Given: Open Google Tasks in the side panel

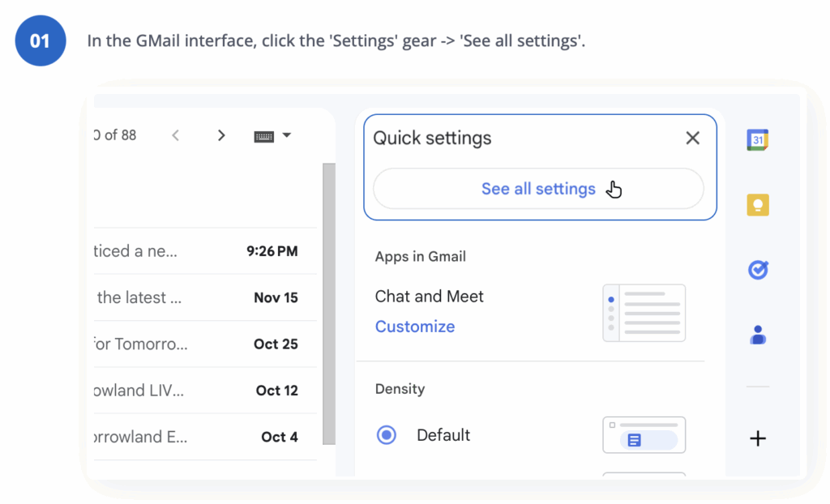Looking at the screenshot, I should coord(757,269).
